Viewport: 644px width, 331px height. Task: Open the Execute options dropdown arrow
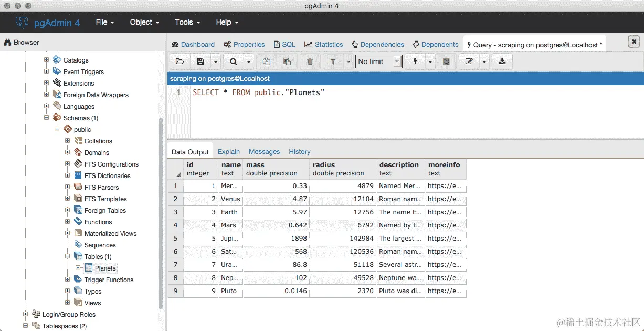[x=430, y=61]
